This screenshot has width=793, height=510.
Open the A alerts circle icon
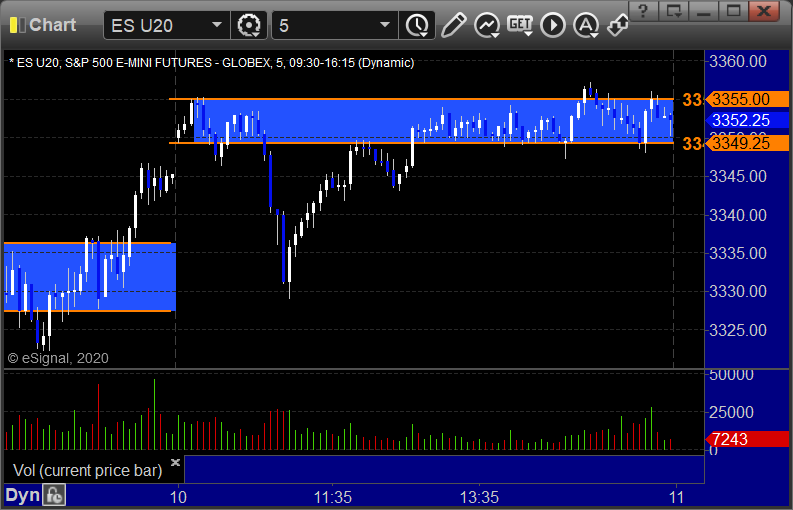click(x=586, y=25)
